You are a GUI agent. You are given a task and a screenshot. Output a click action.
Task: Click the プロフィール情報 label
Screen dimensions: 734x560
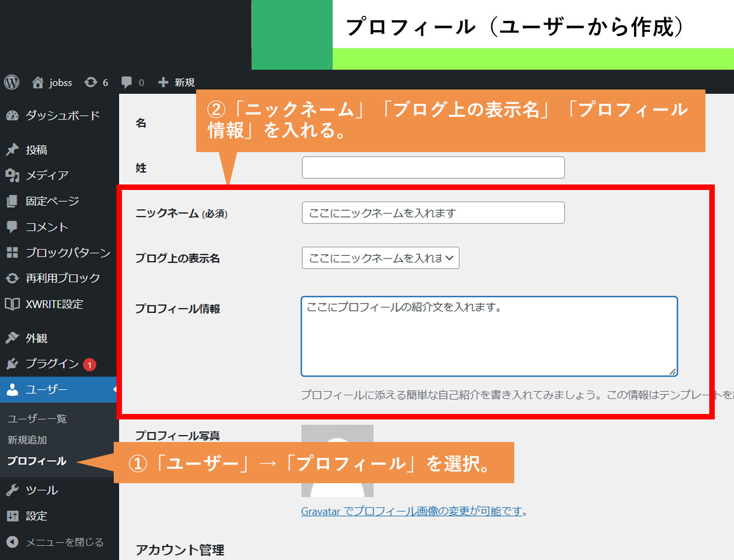(x=177, y=309)
